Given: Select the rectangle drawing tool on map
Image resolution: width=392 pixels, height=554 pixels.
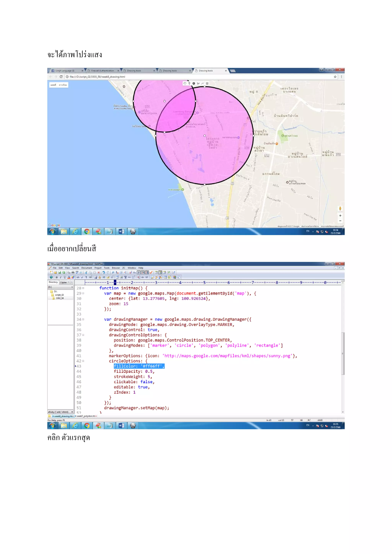Looking at the screenshot, I should click(x=207, y=83).
